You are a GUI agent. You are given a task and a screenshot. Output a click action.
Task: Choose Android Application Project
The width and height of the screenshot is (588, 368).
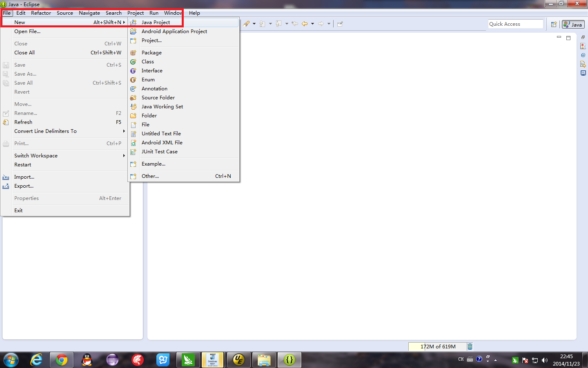(x=184, y=31)
